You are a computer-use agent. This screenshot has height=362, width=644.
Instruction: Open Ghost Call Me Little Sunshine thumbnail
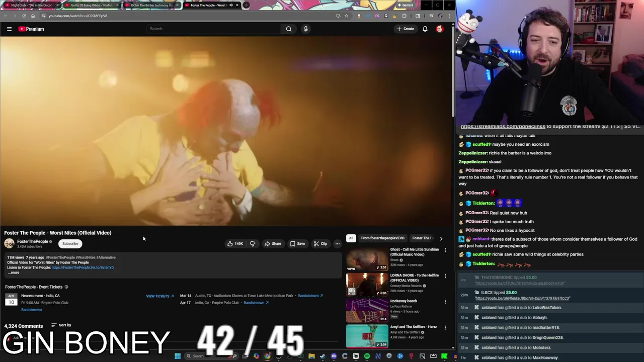click(x=367, y=259)
